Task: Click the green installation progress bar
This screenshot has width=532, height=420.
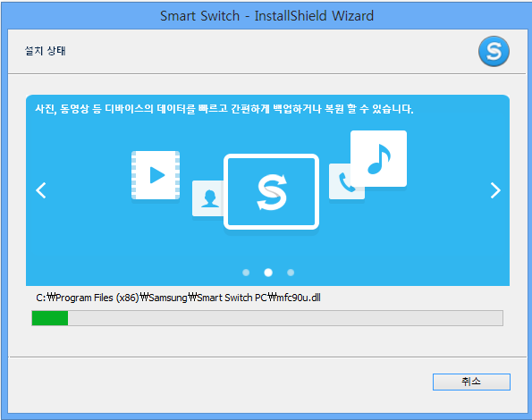Action: tap(267, 318)
